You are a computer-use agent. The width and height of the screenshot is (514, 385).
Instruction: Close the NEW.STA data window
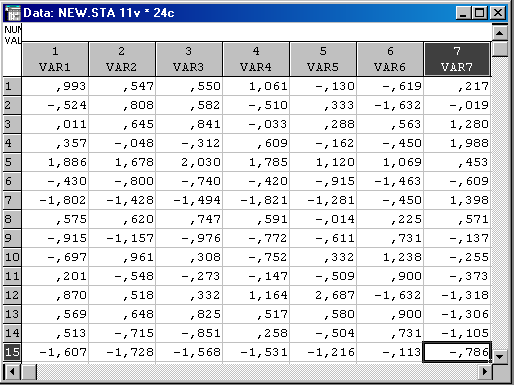click(x=498, y=13)
